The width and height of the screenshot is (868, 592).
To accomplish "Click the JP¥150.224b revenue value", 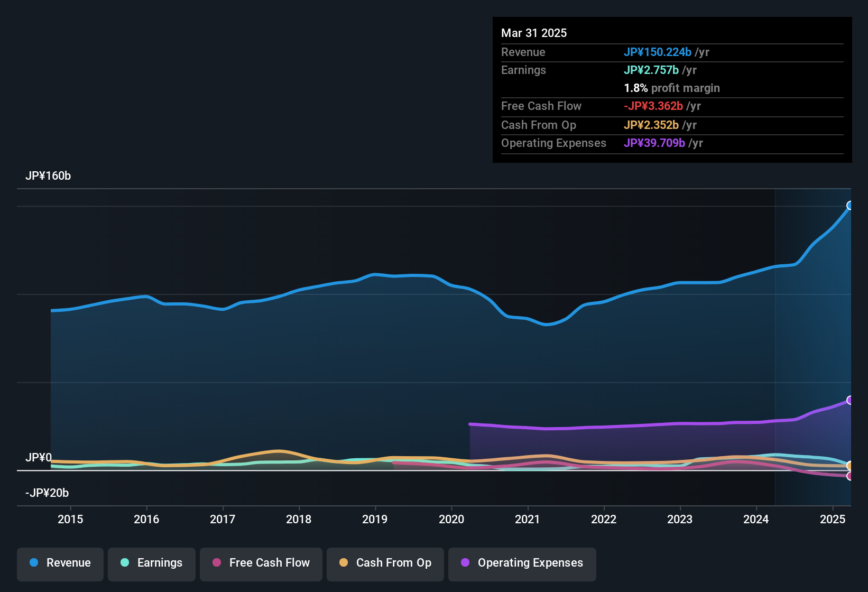I will point(658,52).
